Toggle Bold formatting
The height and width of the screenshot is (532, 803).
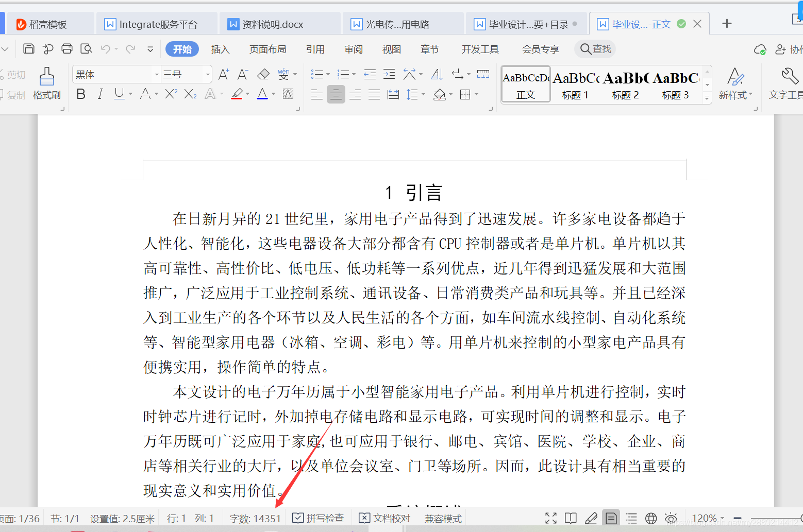81,94
